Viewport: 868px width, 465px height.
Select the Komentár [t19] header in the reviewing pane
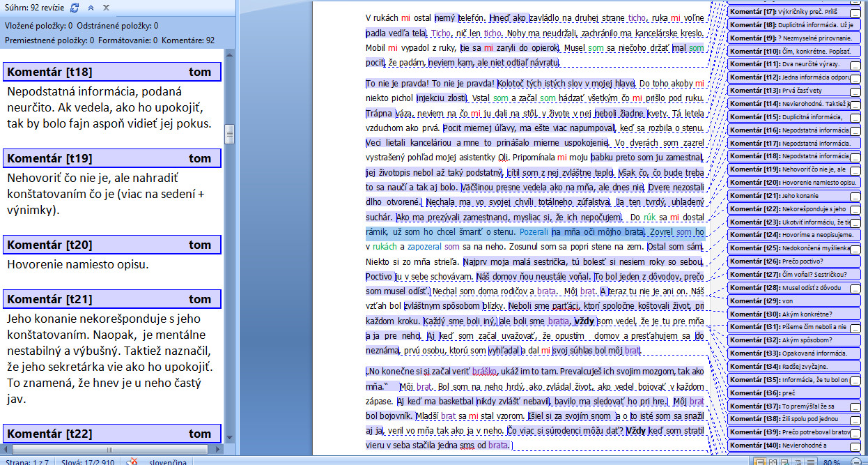click(111, 158)
